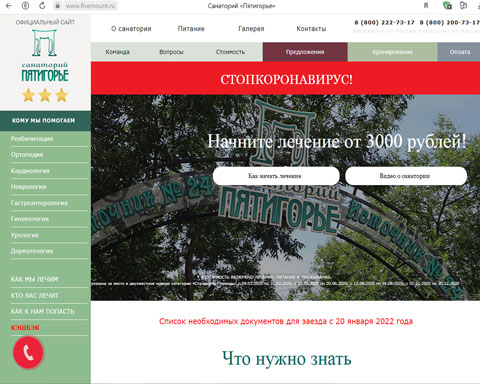
Task: Click the КОМУ МЫ ПОМОГАЕМ sidebar header
Action: coord(44,121)
